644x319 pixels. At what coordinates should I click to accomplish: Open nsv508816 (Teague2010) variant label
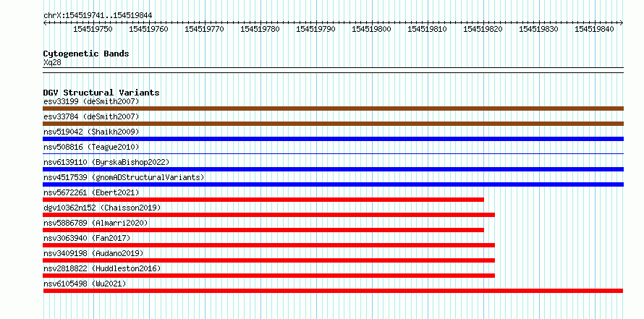click(91, 147)
